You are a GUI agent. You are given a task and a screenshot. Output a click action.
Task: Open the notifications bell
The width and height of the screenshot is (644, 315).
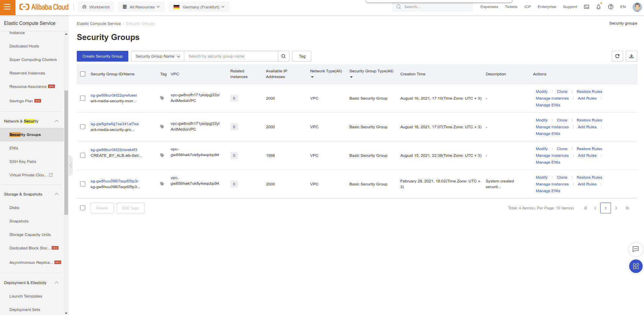(599, 7)
